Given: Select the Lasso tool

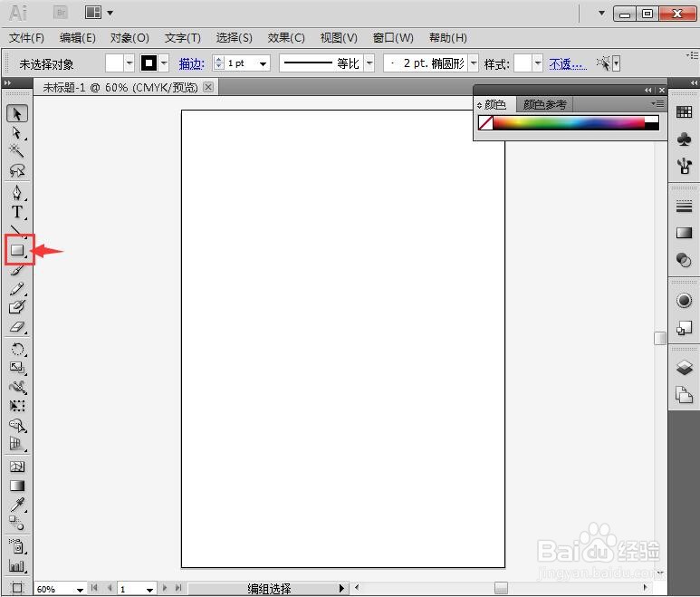Looking at the screenshot, I should (17, 170).
